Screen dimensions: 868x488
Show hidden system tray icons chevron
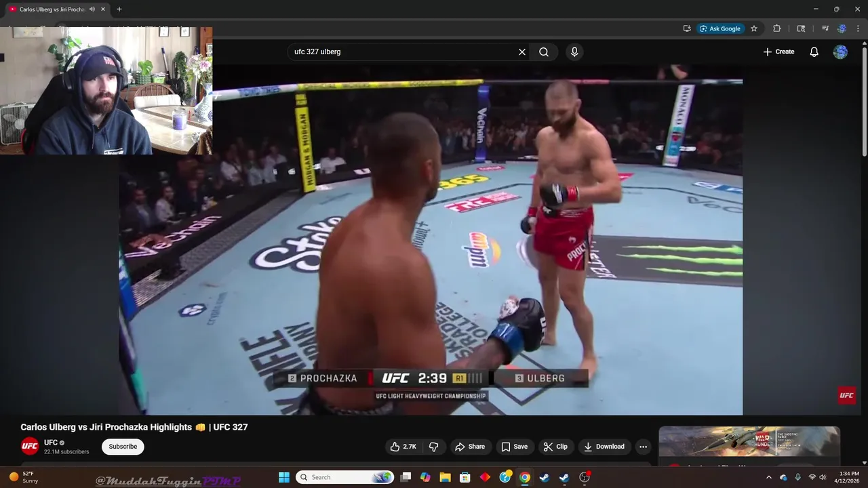768,477
